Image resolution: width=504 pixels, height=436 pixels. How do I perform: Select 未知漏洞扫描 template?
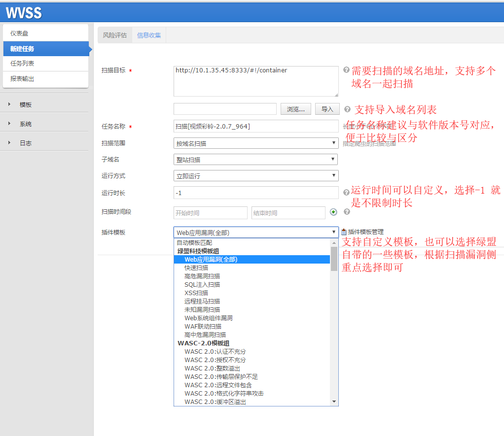[x=252, y=309]
